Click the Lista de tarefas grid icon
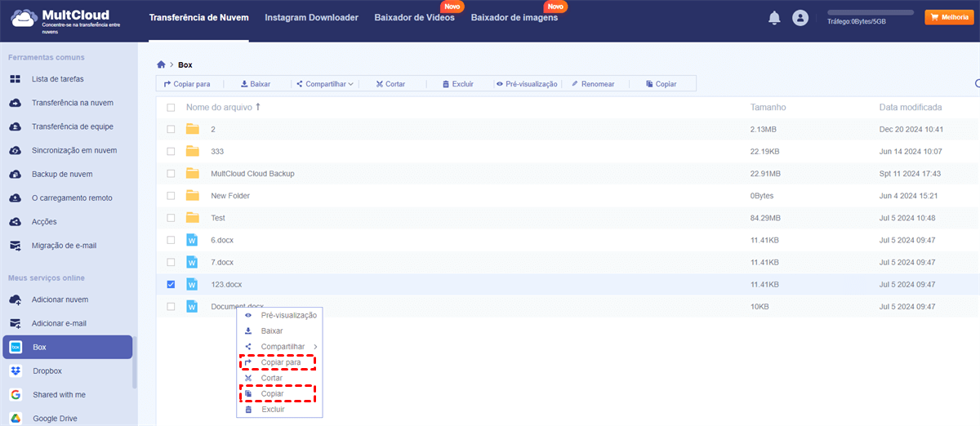The height and width of the screenshot is (426, 980). coord(15,79)
